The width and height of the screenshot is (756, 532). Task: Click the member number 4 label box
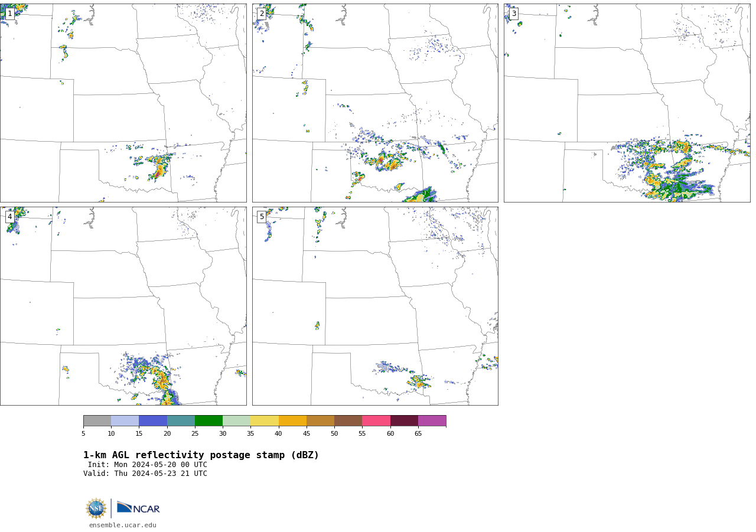click(9, 217)
